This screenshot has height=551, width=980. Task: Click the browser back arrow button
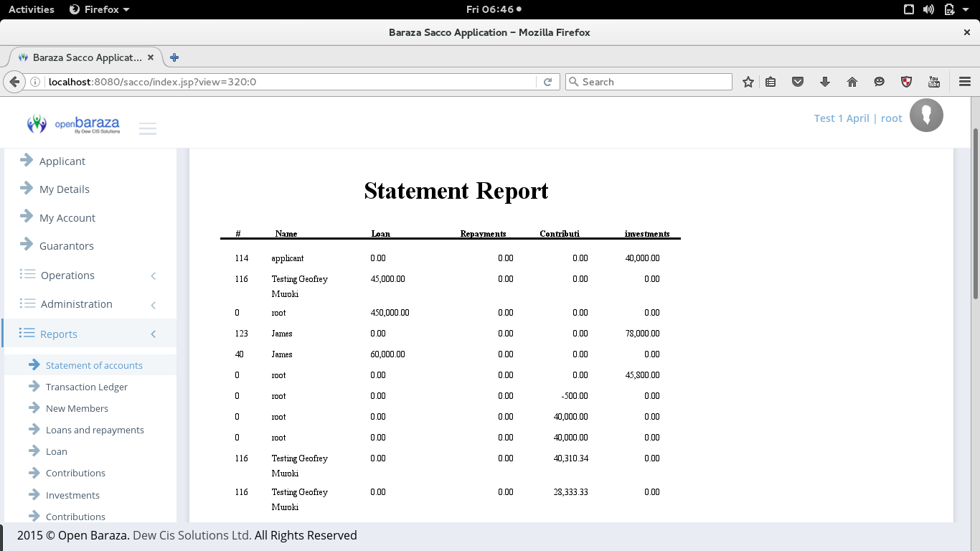[14, 82]
